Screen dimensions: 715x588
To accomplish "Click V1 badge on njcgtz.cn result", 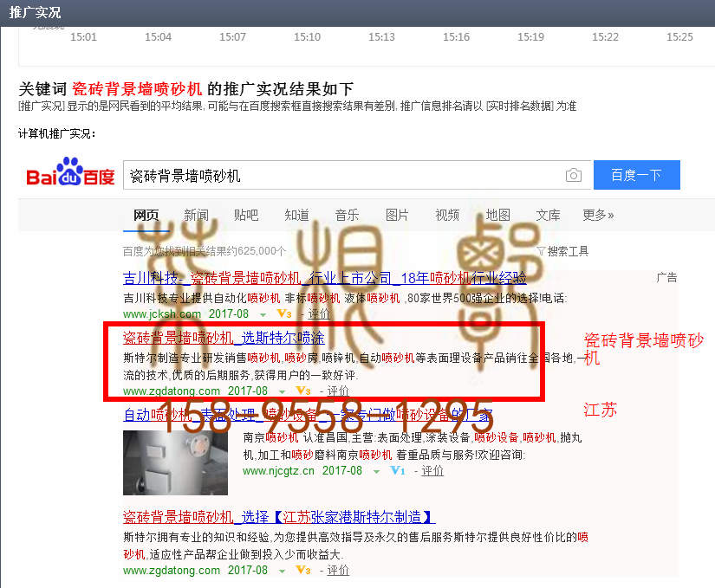I will (x=398, y=470).
